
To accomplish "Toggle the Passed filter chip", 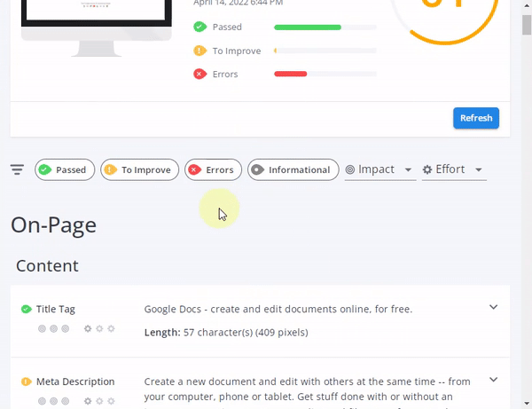I will click(x=65, y=169).
